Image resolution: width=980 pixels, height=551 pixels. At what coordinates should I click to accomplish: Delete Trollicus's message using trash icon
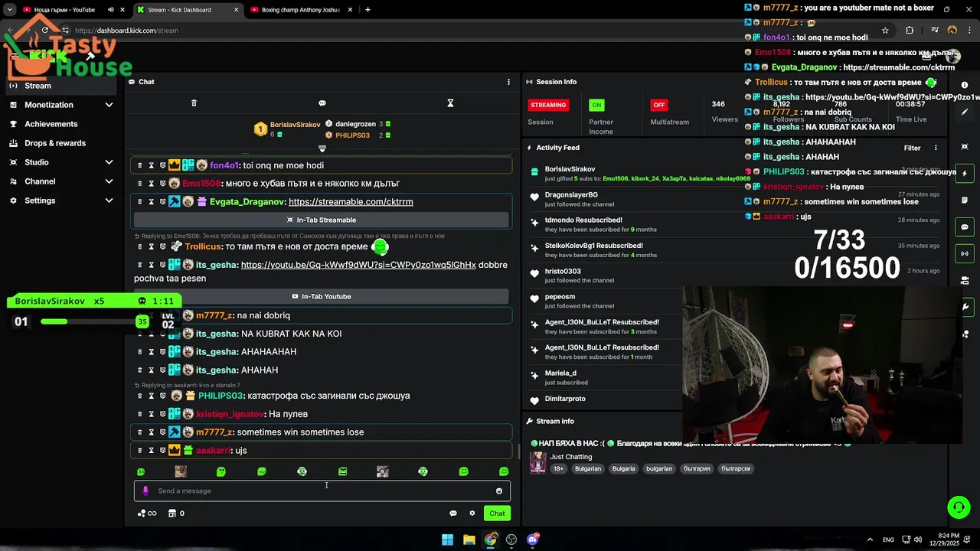point(139,247)
